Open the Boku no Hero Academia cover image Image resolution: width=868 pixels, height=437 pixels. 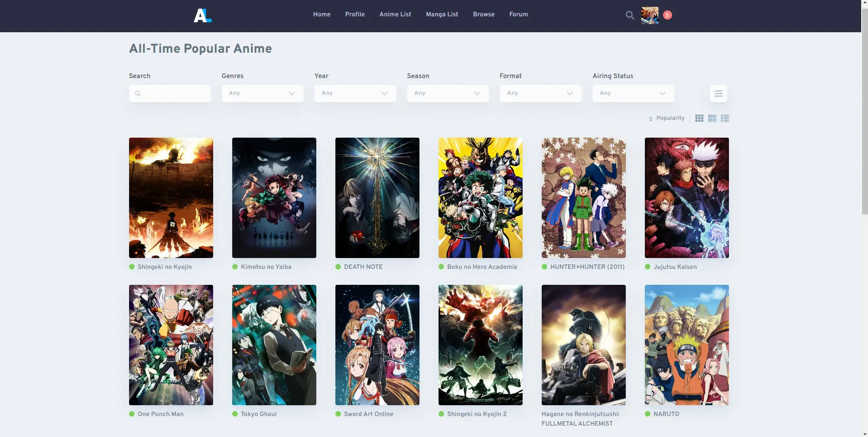[480, 198]
